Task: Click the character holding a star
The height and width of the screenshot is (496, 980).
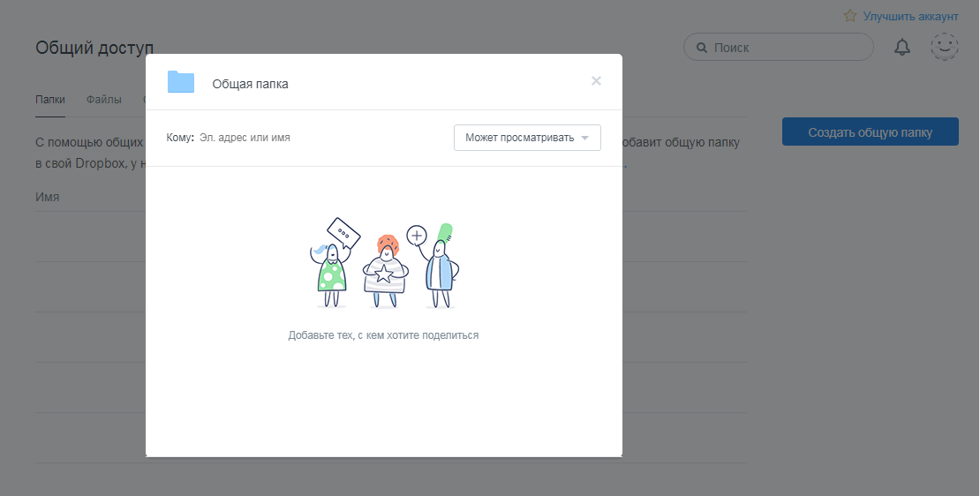Action: [384, 269]
